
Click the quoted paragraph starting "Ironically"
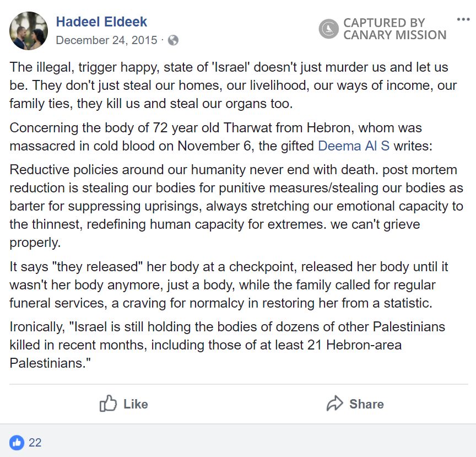point(227,345)
